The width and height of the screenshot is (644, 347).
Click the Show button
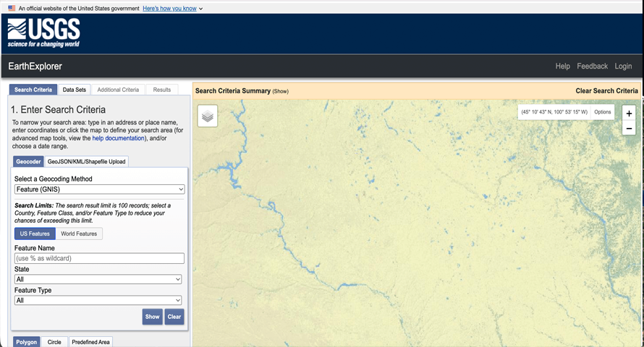click(153, 317)
